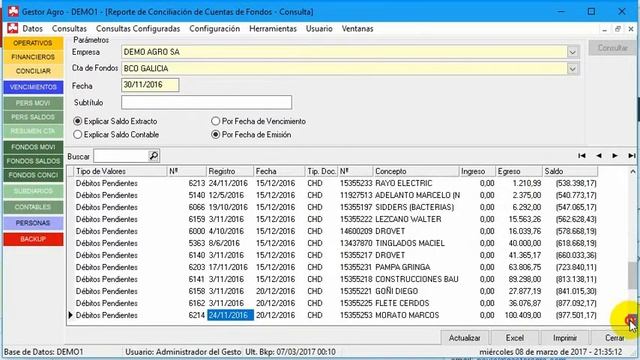Close the inner report window

[631, 29]
